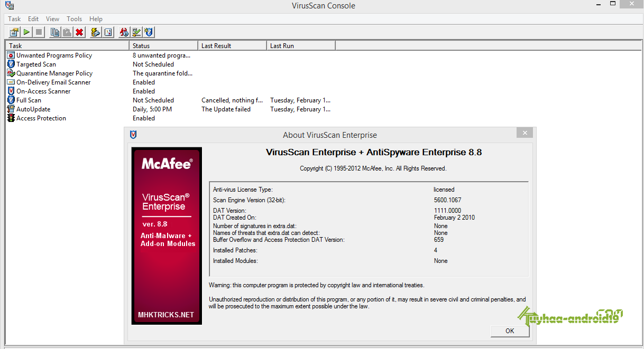Screen dimensions: 644x349
Task: Sort list by Last Run column header
Action: [x=301, y=46]
